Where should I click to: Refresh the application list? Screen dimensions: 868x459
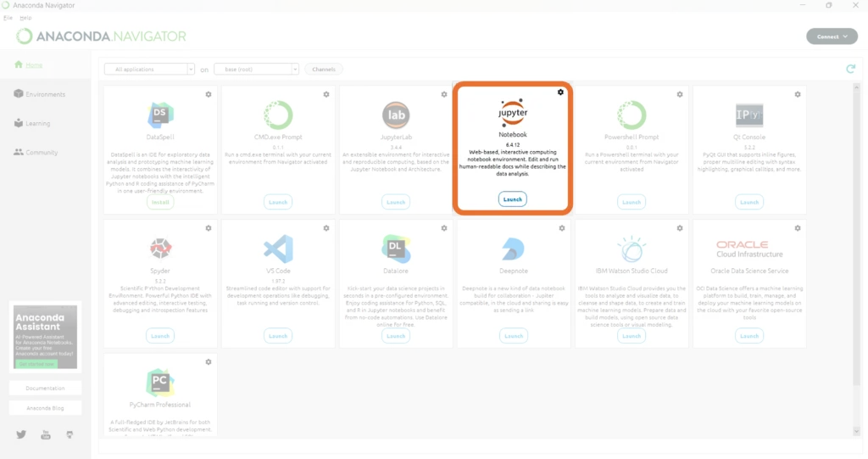851,69
